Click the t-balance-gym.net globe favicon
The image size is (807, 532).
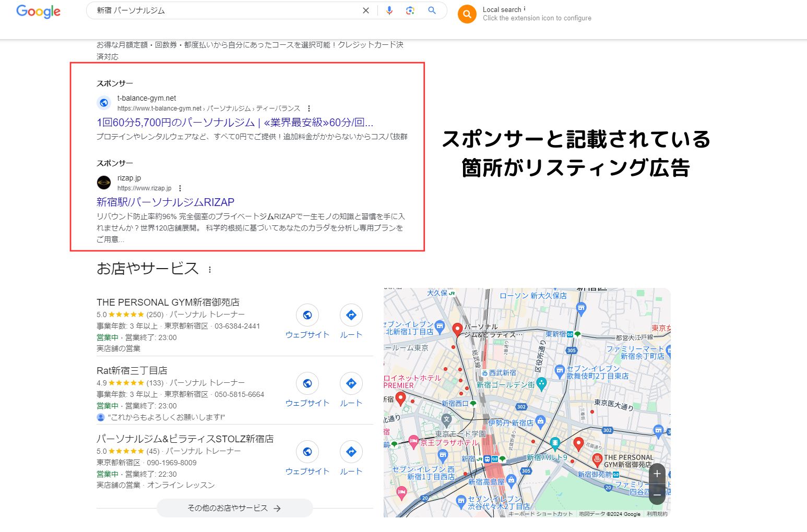[x=104, y=103]
